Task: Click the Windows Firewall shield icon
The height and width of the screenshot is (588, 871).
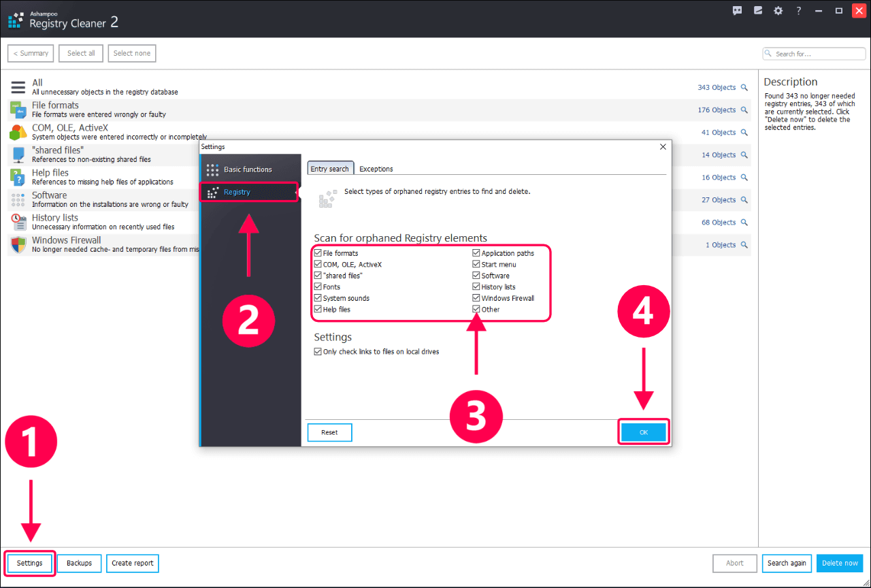Action: tap(18, 244)
